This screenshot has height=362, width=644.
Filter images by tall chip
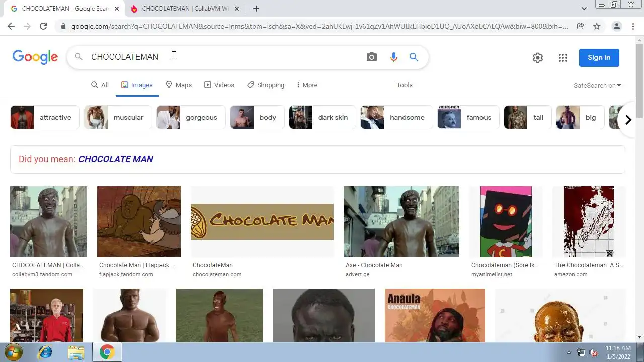coord(527,117)
